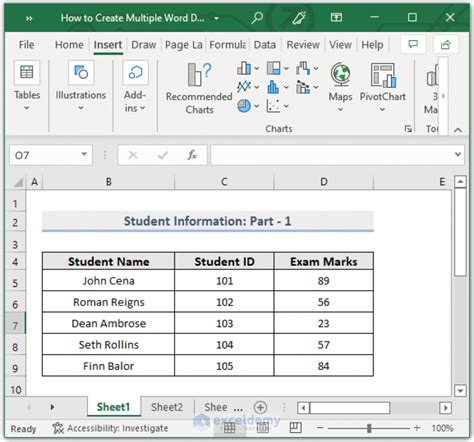This screenshot has height=442, width=474.
Task: Insert a line or area chart
Action: 244,87
